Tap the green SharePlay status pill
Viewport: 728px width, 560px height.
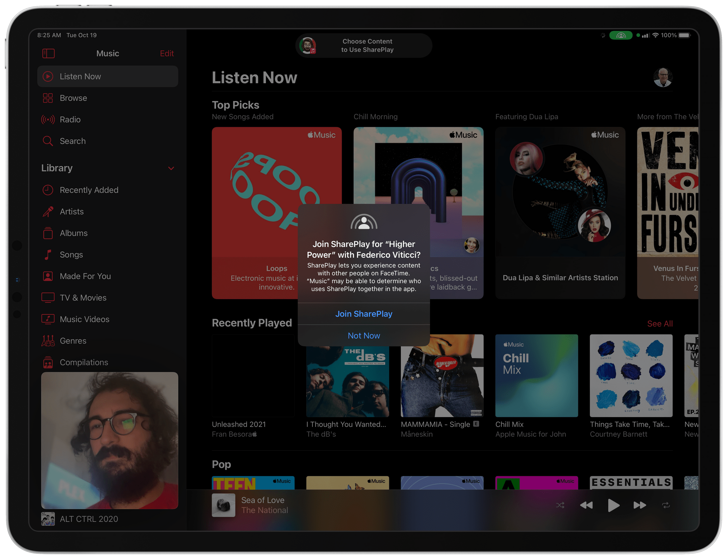coord(621,35)
